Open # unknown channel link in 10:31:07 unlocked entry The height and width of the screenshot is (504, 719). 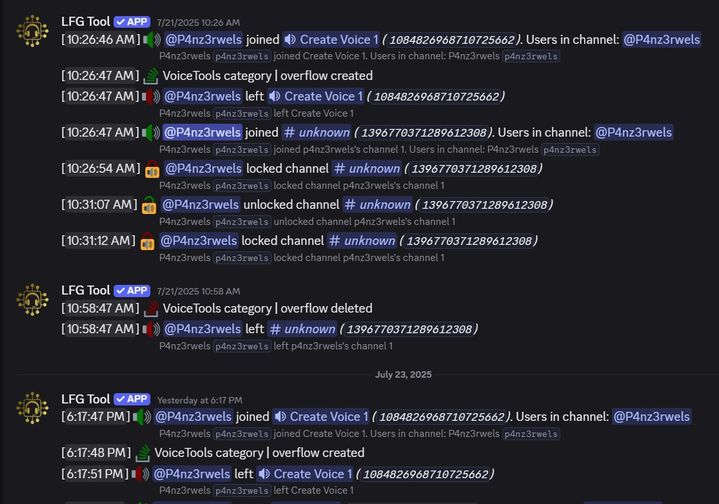pyautogui.click(x=378, y=205)
